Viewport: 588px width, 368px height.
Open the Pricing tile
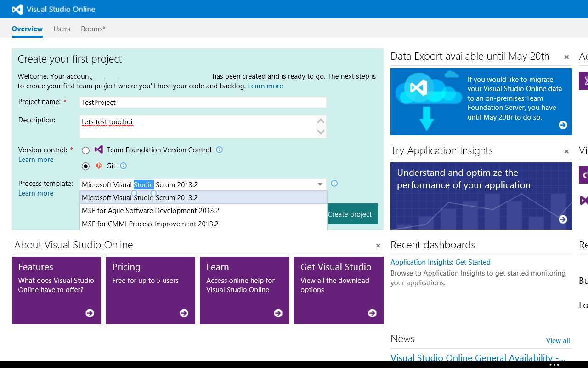click(x=150, y=290)
